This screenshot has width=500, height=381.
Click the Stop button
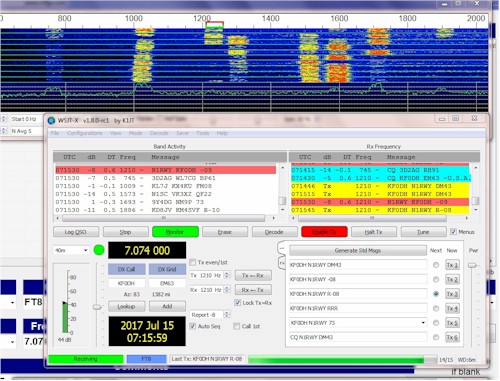pos(126,232)
